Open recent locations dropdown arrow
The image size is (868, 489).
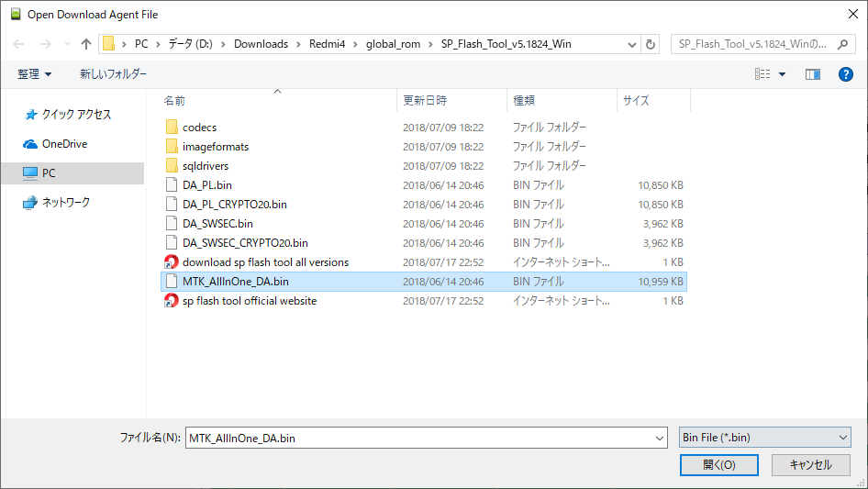point(67,44)
